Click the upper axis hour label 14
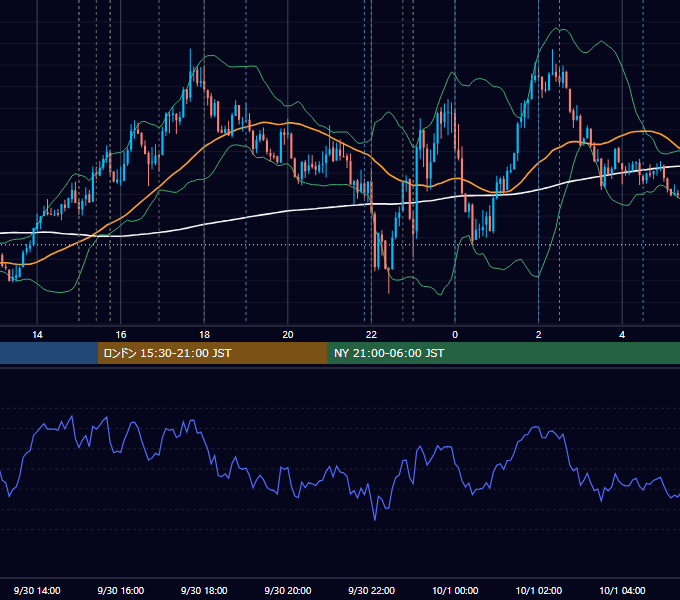 37,335
